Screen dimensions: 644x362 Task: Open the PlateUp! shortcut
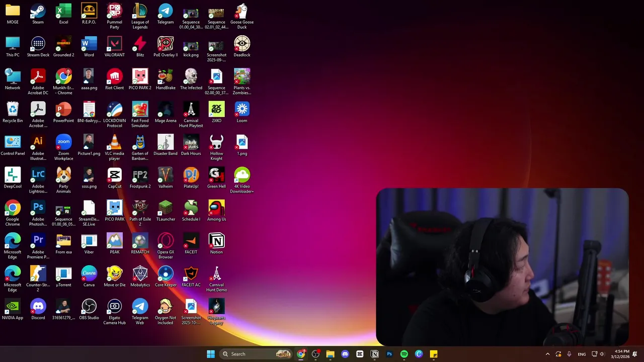(x=191, y=178)
